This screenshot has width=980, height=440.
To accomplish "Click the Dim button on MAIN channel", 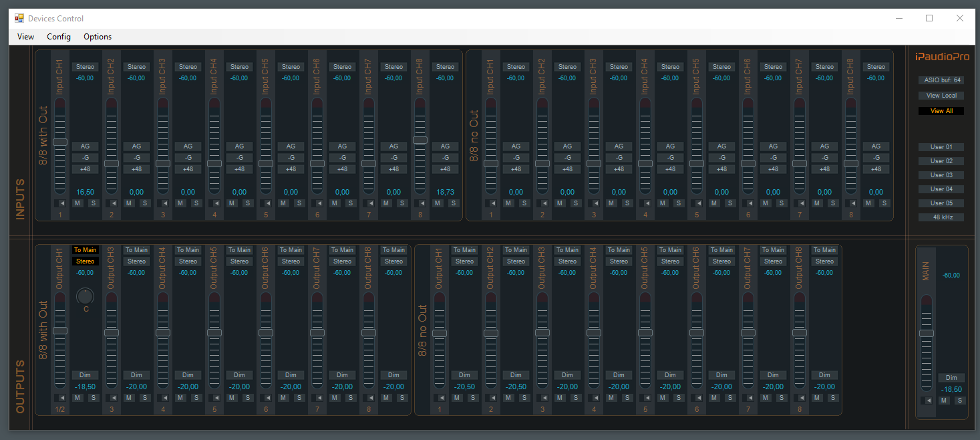I will pos(951,378).
